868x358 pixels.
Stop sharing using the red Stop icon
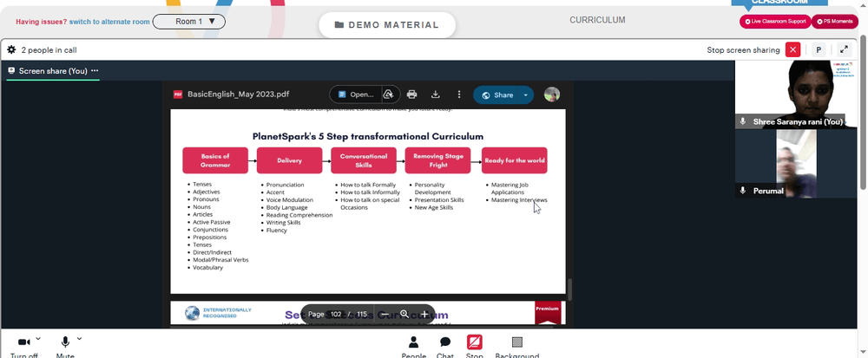[x=475, y=342]
